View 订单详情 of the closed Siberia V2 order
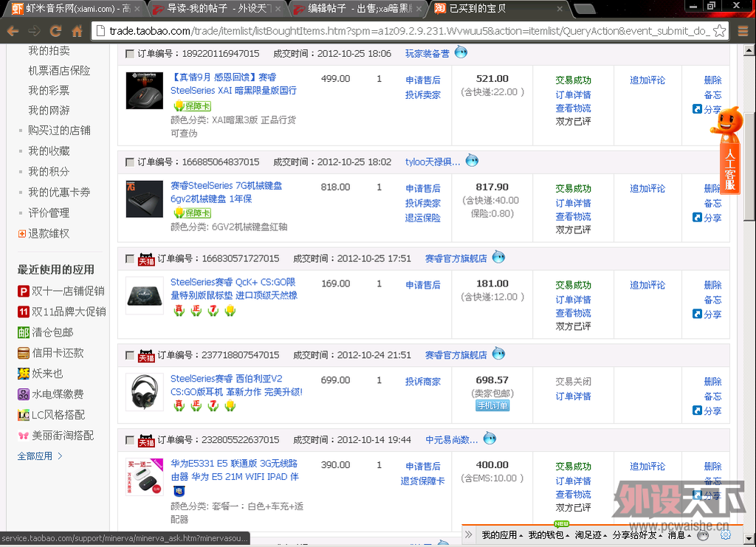 pyautogui.click(x=573, y=396)
